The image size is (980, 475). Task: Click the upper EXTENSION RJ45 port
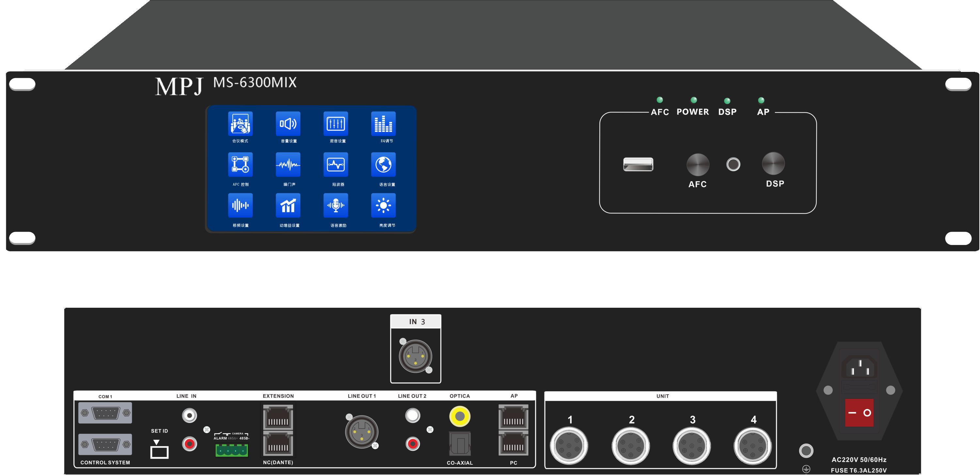tap(278, 418)
